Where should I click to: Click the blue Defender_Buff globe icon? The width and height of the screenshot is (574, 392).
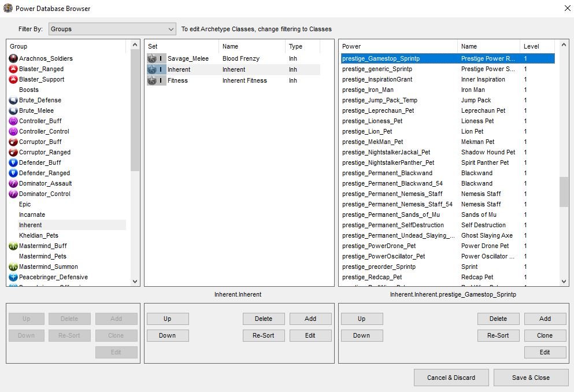click(x=13, y=162)
